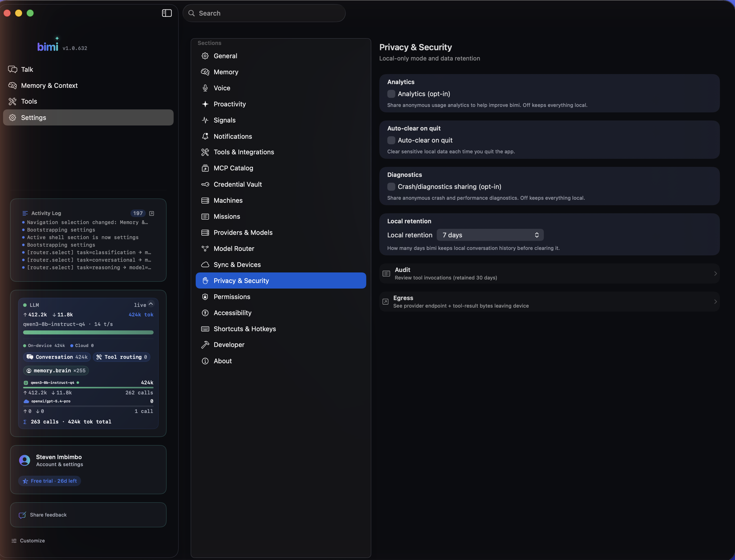Viewport: 735px width, 560px height.
Task: Click the "Cloud 0" legend item
Action: click(82, 345)
